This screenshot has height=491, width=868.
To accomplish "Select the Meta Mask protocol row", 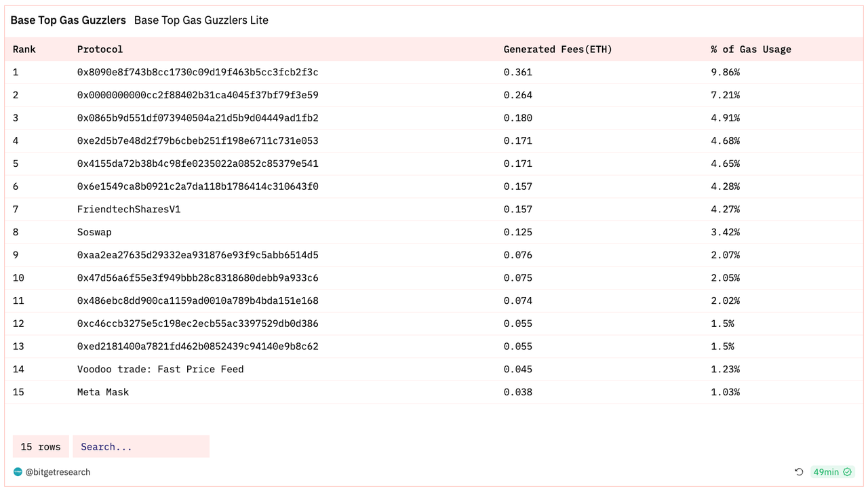I will (434, 392).
